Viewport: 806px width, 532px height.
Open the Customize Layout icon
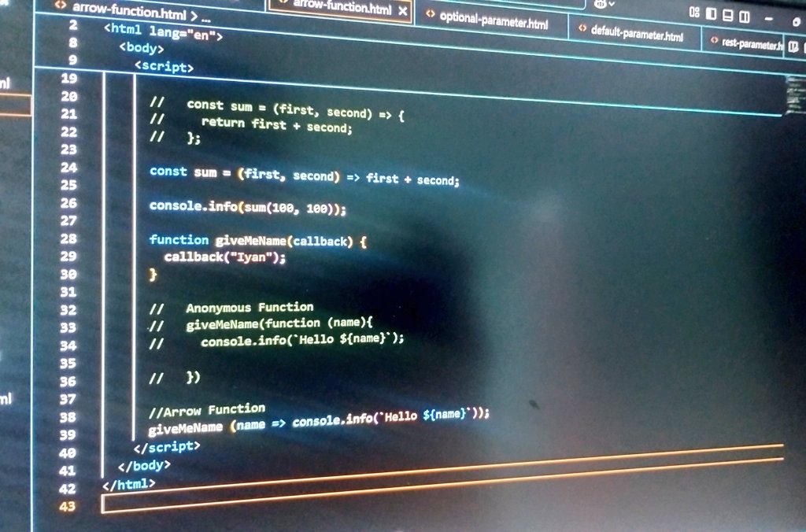click(694, 13)
